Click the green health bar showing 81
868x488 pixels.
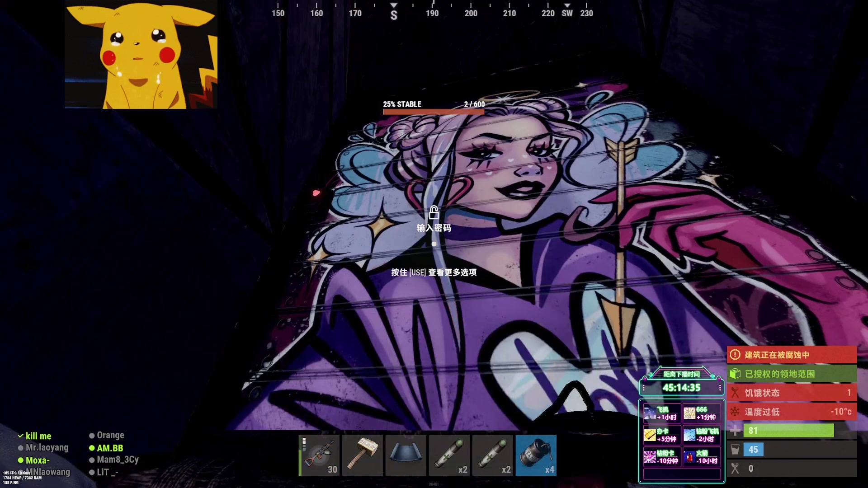pyautogui.click(x=789, y=431)
